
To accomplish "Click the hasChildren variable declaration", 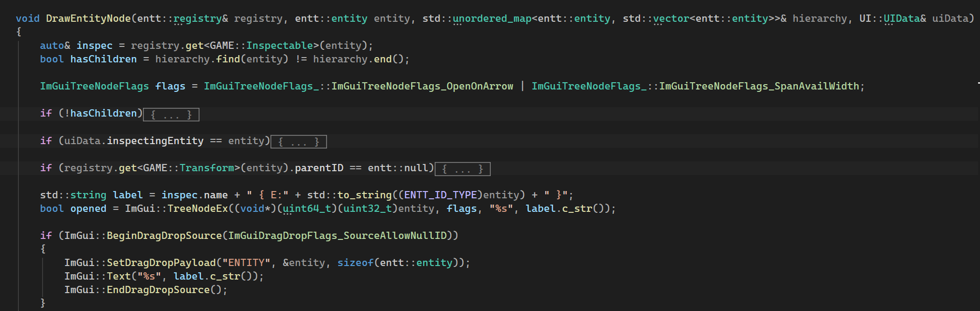I will click(103, 59).
